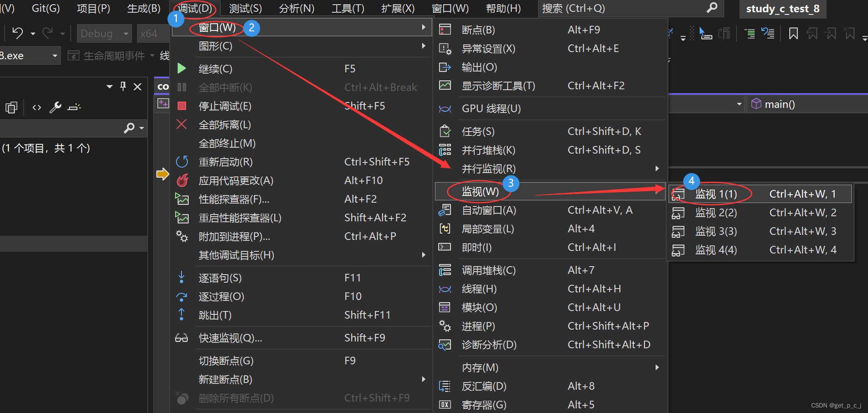868x413 pixels.
Task: Toggle a bookmark using the bookmark toolbar icon
Action: (793, 33)
